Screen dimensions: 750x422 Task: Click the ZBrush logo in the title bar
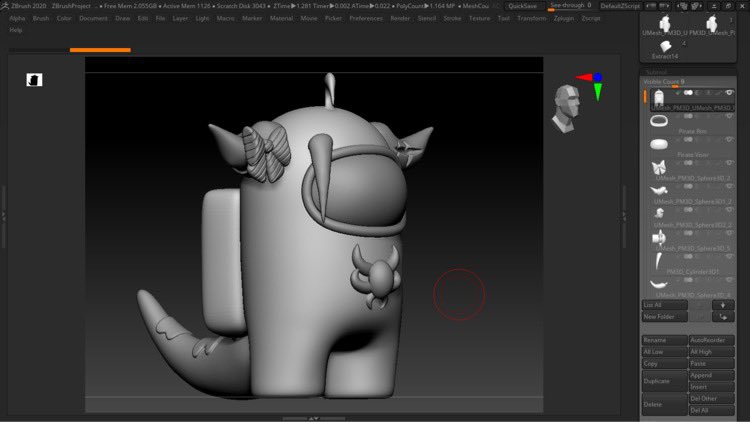tap(5, 6)
